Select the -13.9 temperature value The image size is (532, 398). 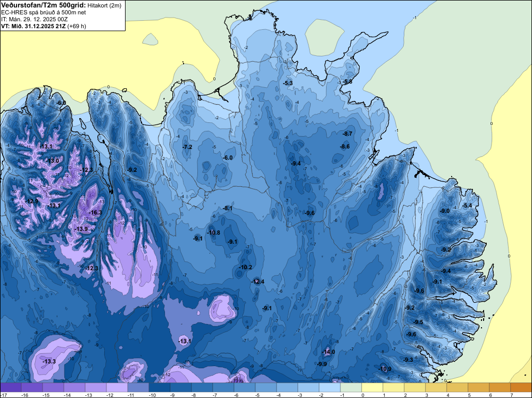(x=81, y=229)
